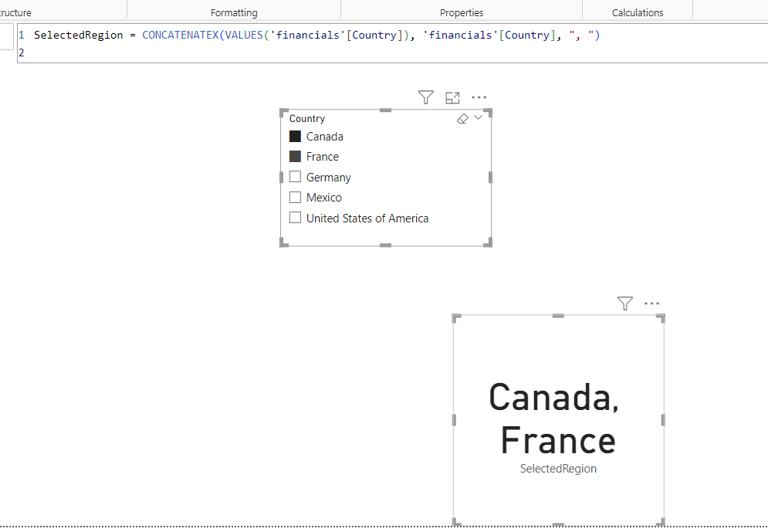Place cursor on formula bar line 2
The height and width of the screenshot is (532, 768).
pyautogui.click(x=392, y=53)
